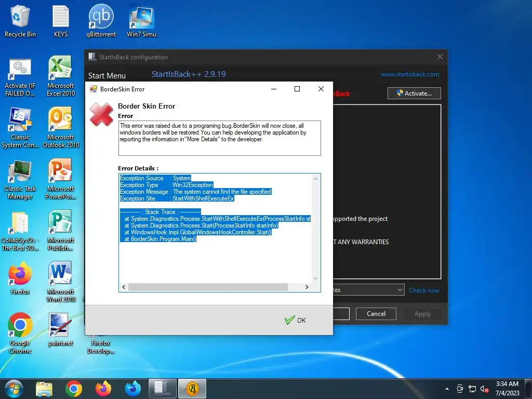Click the StartIsBack++ 2.9.19 version text
This screenshot has width=532, height=399.
[189, 74]
